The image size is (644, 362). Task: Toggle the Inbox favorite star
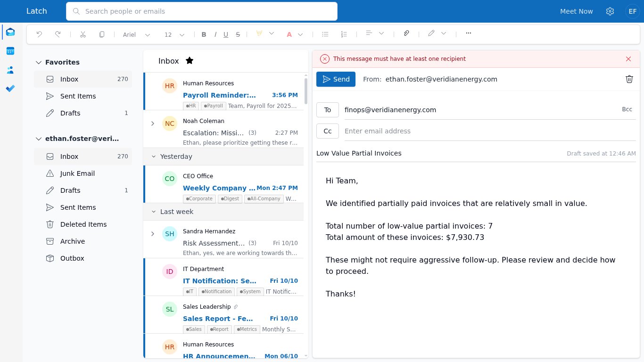tap(190, 61)
